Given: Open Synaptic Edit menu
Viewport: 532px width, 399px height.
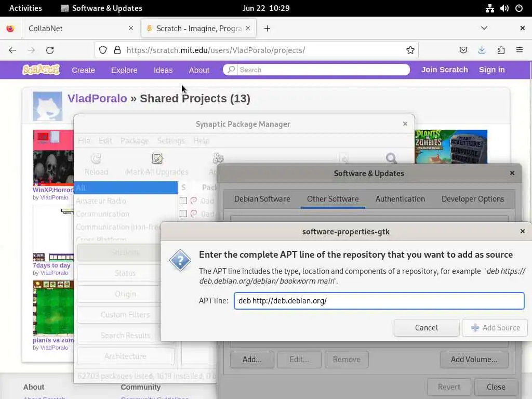Looking at the screenshot, I should pyautogui.click(x=105, y=140).
